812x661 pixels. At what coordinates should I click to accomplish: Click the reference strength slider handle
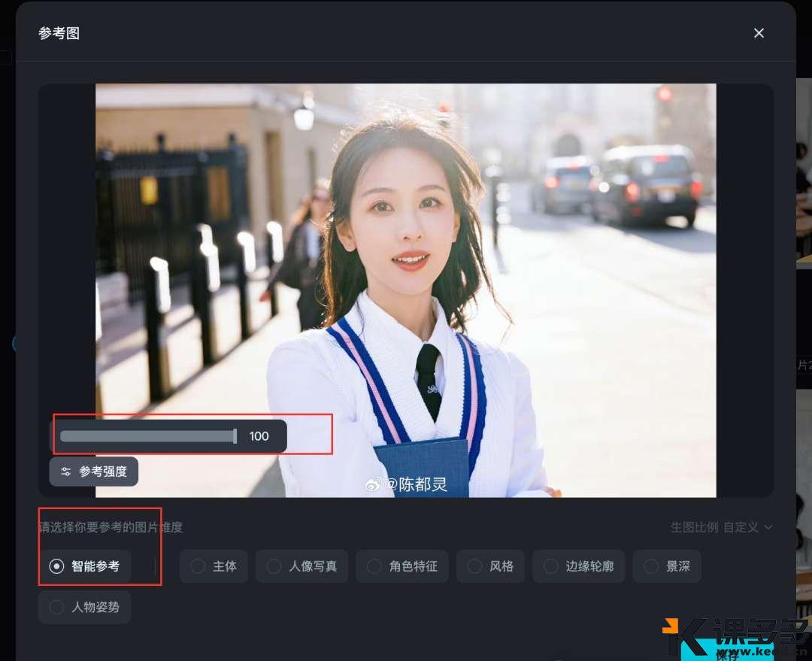[233, 435]
